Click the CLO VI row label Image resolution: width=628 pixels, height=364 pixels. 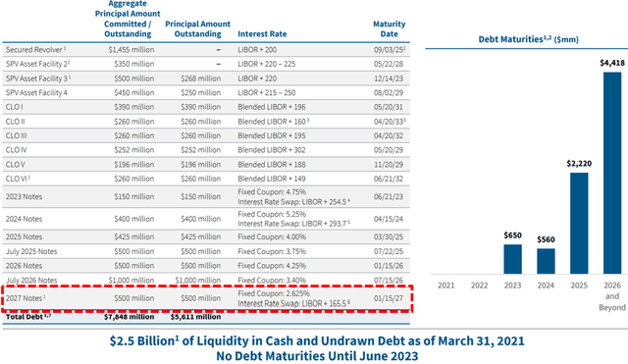click(x=18, y=179)
